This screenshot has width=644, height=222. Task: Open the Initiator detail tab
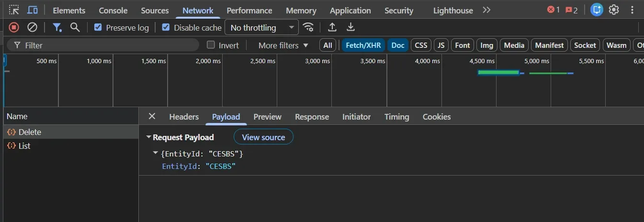click(357, 117)
